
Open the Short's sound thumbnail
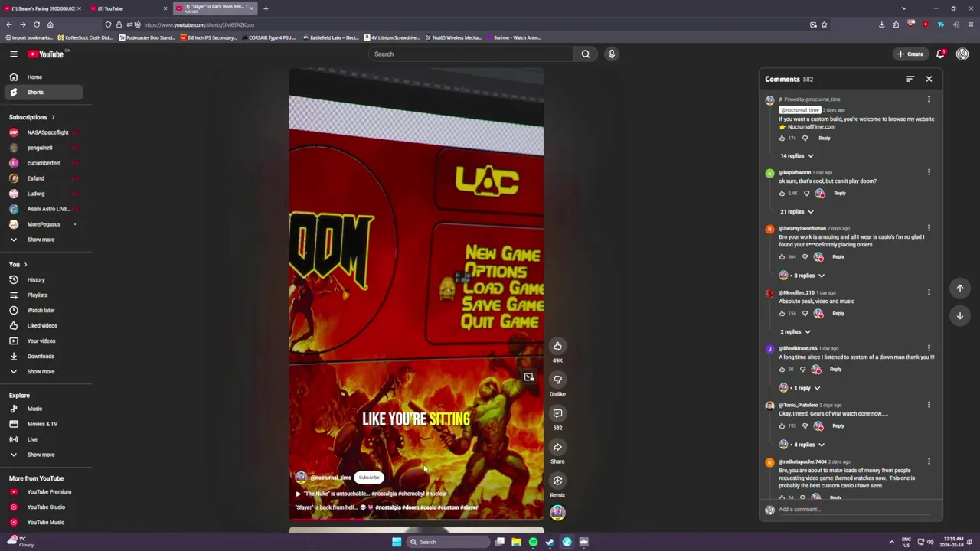[x=557, y=513]
